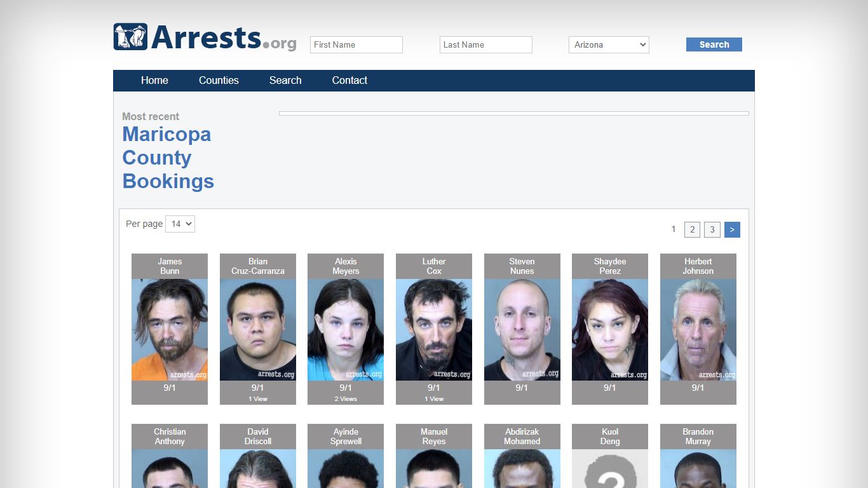The width and height of the screenshot is (868, 488).
Task: Select Alexis Meyers' booking photo
Action: [346, 330]
